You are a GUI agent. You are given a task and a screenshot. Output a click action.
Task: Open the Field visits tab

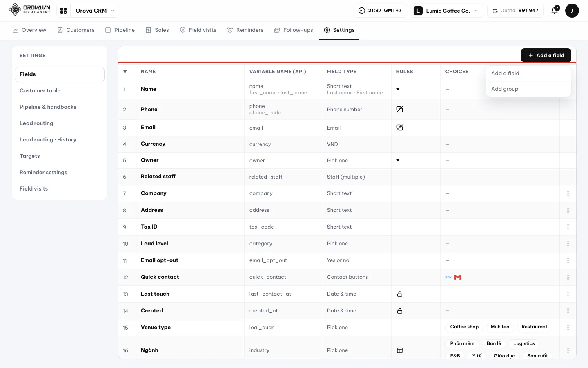(x=198, y=30)
